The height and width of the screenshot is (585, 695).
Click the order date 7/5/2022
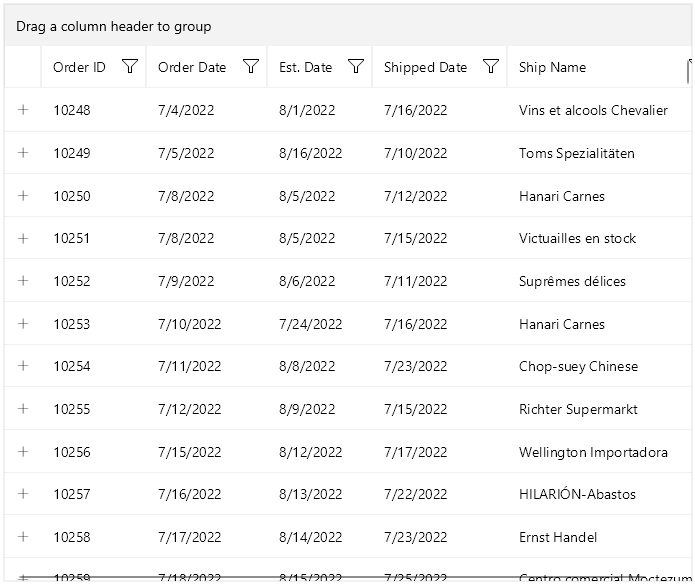click(x=186, y=153)
